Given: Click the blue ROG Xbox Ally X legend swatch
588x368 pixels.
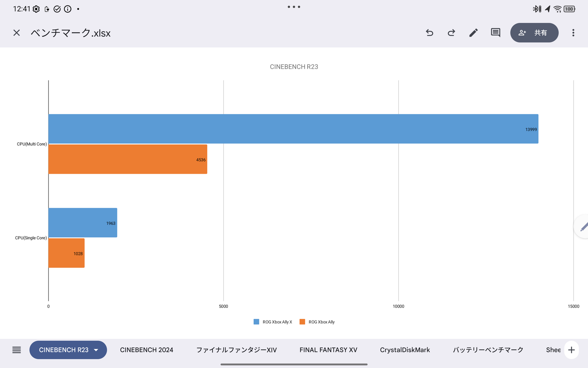Looking at the screenshot, I should [256, 322].
